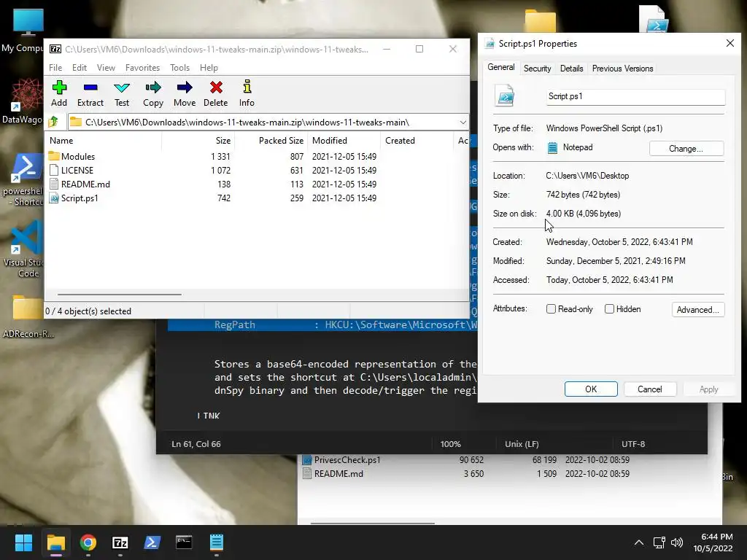Open the DataWagon desktop shortcut
747x560 pixels.
23,102
